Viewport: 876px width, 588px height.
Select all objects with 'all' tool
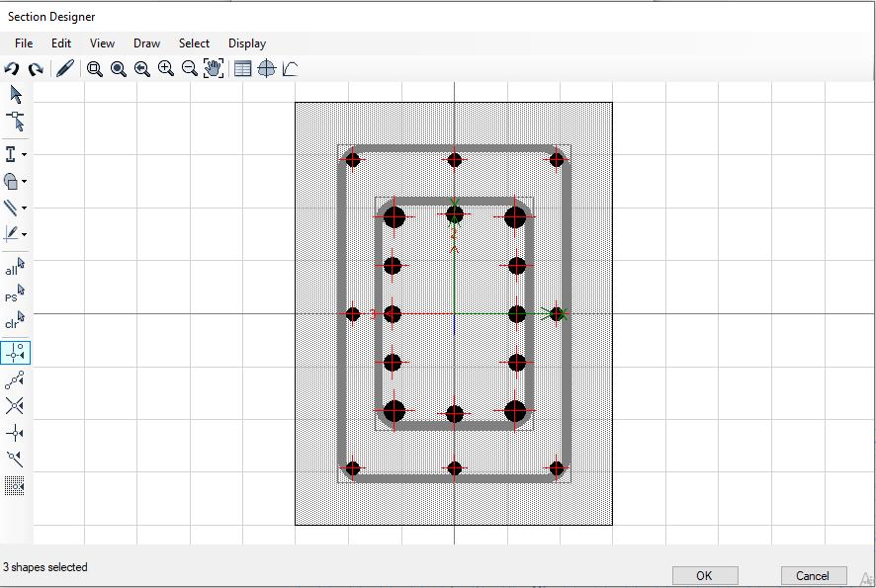pyautogui.click(x=15, y=267)
